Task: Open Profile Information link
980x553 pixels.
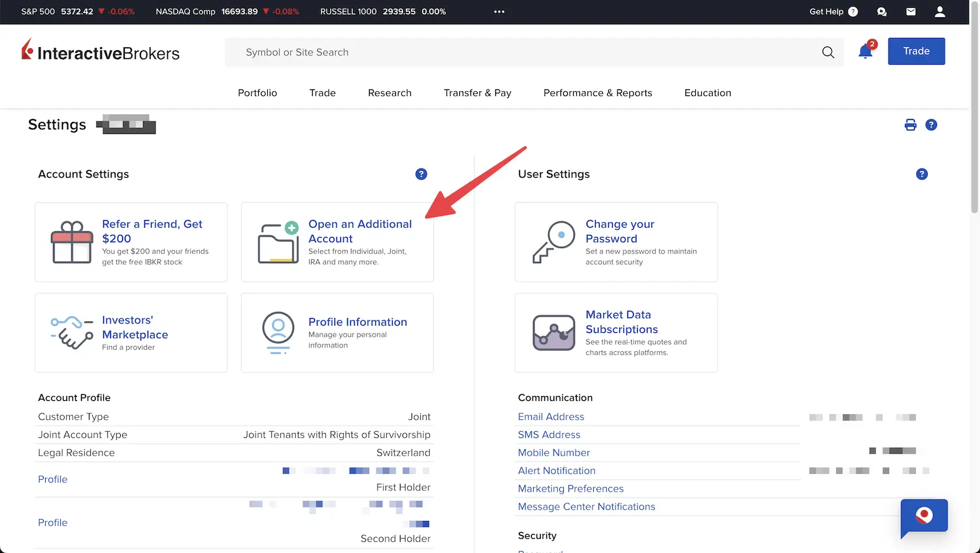Action: pyautogui.click(x=357, y=322)
